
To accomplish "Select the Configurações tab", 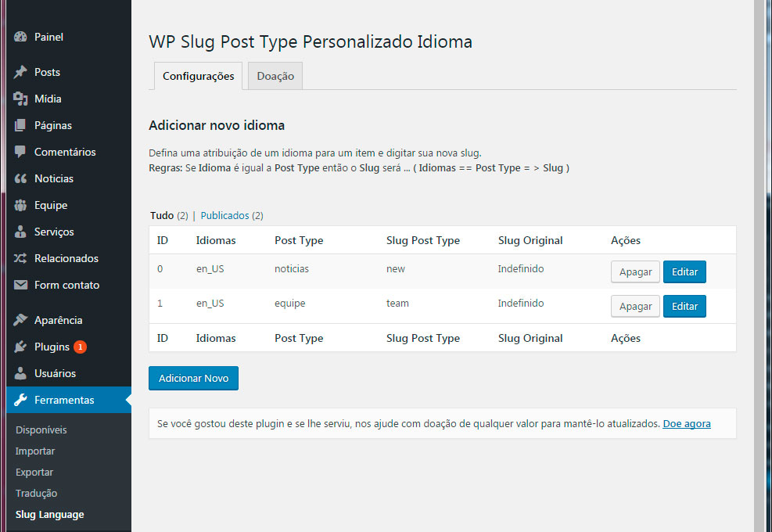I will (198, 76).
